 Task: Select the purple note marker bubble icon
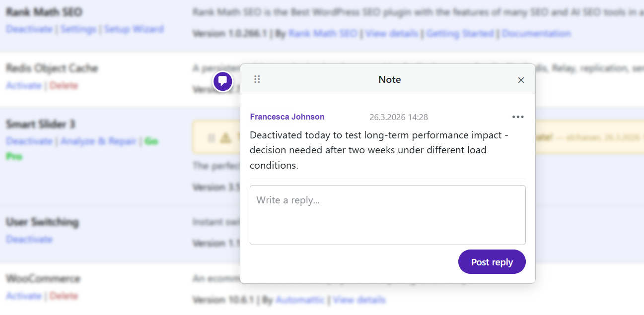(x=223, y=81)
